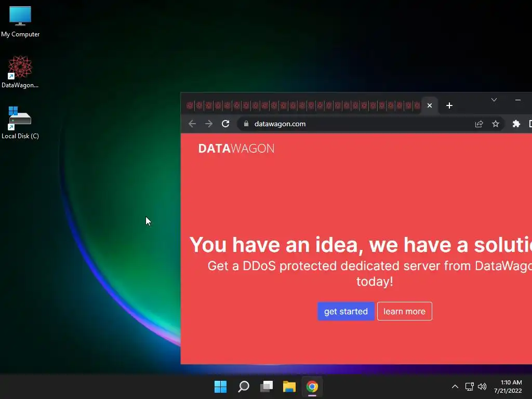Viewport: 532px width, 399px height.
Task: Go back in Chrome browser
Action: (192, 124)
